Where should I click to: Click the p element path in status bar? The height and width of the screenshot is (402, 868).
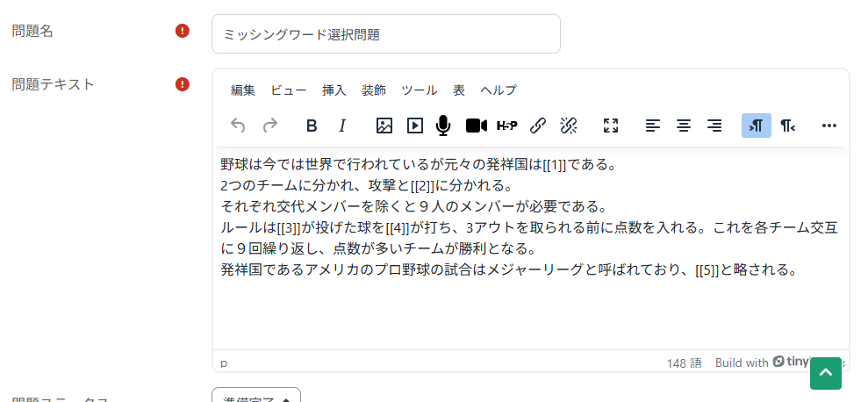(224, 363)
